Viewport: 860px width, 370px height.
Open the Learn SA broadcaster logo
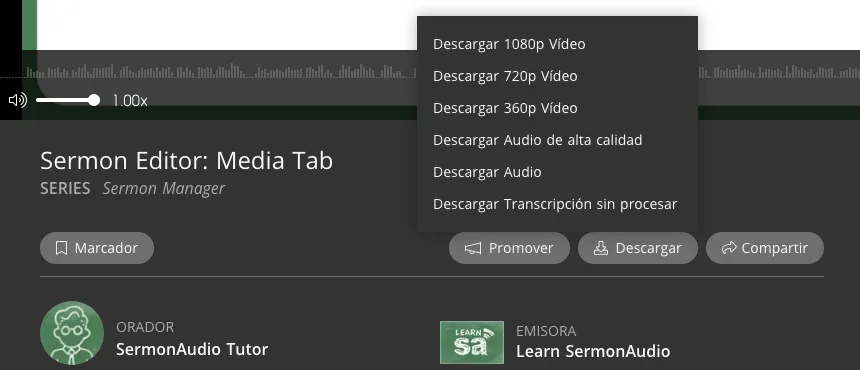pos(472,342)
